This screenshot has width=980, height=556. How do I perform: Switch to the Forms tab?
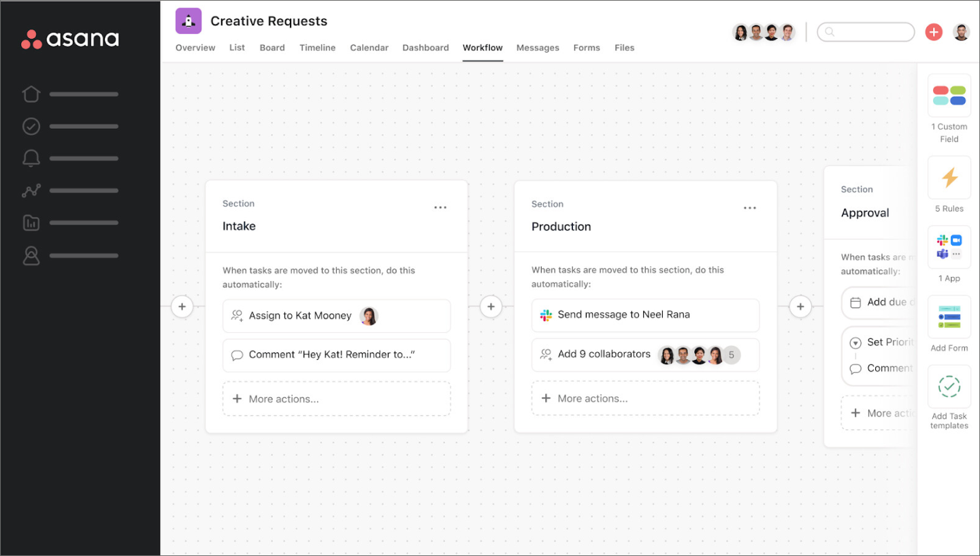(587, 48)
